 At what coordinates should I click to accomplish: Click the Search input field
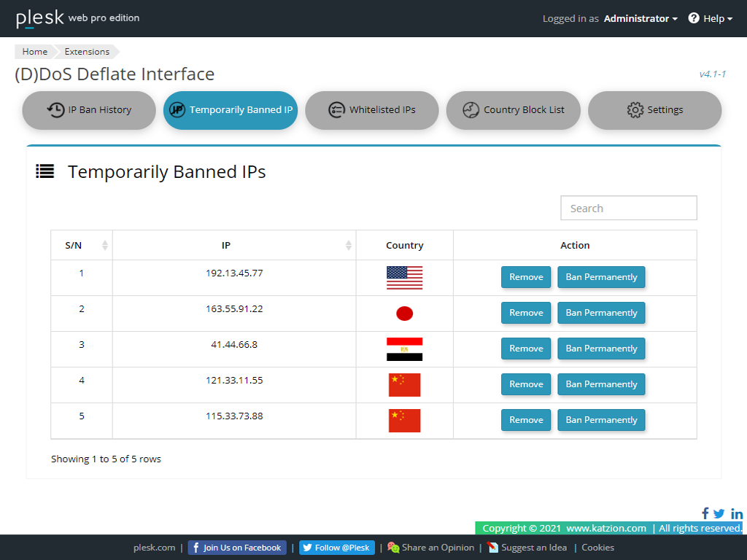click(628, 208)
